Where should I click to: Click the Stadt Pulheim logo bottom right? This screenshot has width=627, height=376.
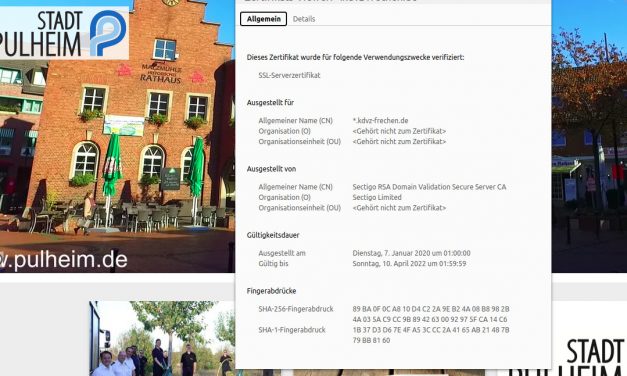(567, 357)
